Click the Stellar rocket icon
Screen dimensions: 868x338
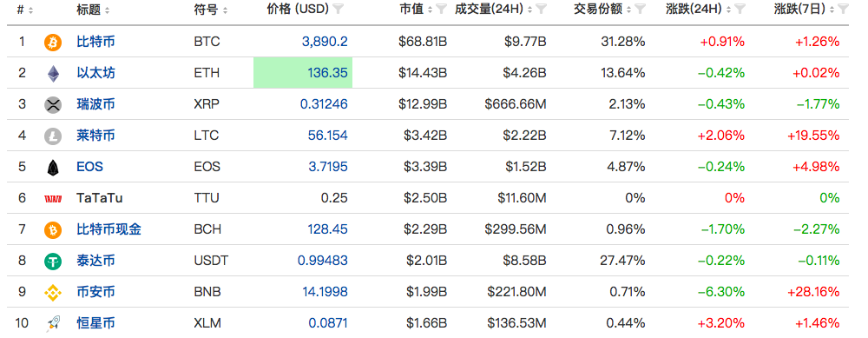[53, 323]
